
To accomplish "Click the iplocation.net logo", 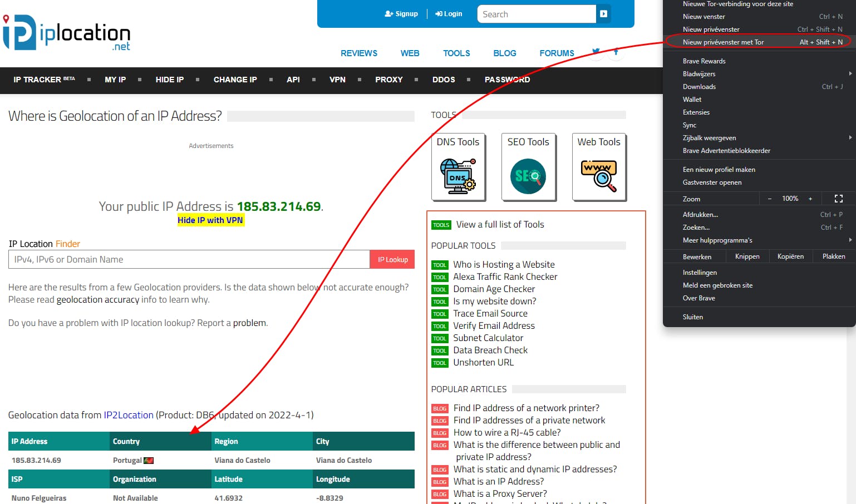I will click(x=67, y=33).
